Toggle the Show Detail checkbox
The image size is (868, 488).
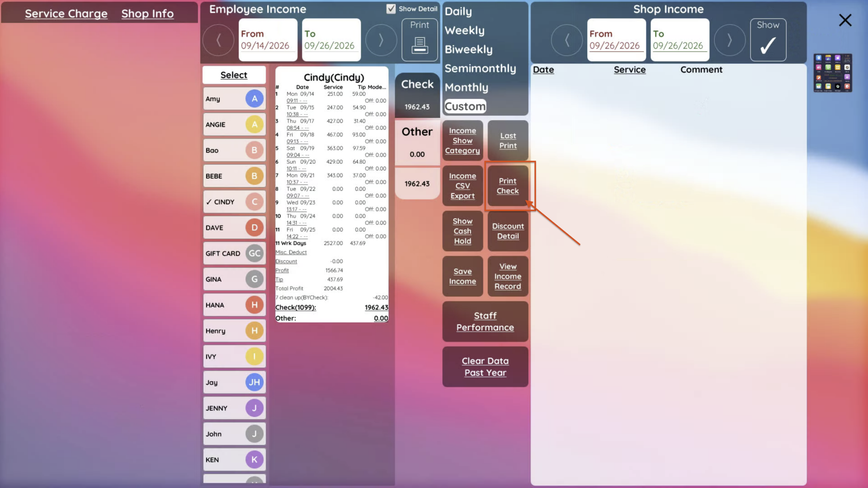coord(391,9)
